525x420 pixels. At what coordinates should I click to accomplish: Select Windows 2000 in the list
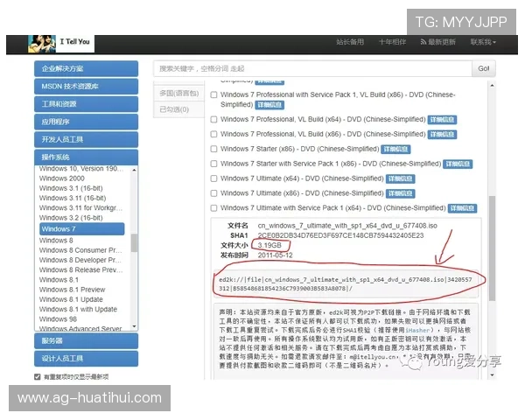[62, 178]
